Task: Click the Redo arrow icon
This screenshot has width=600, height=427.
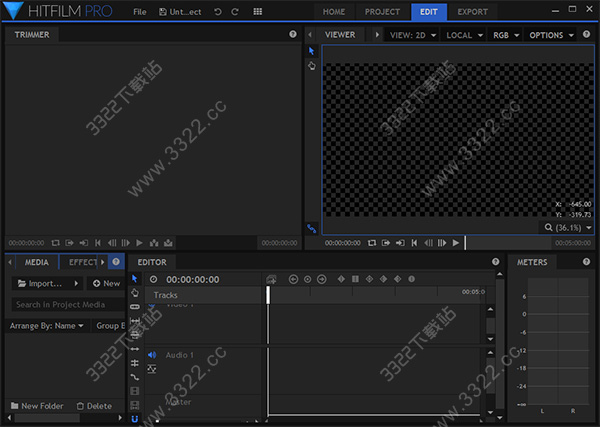Action: (x=234, y=12)
